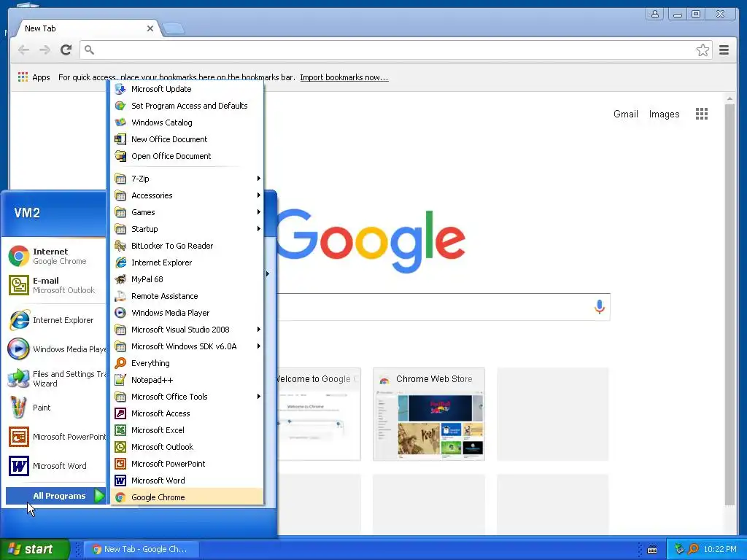This screenshot has width=747, height=560.
Task: Click the Chrome page vertical scrollbar
Action: tap(729, 305)
